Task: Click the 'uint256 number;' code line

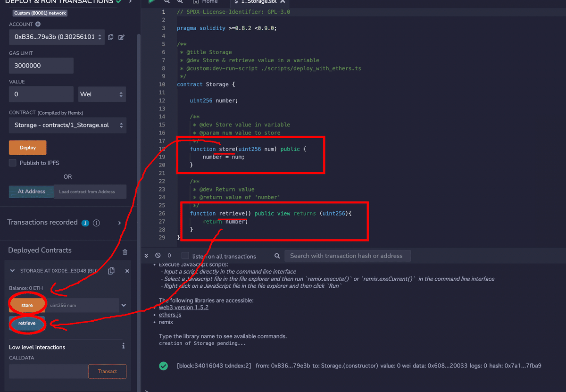Action: 214,100
